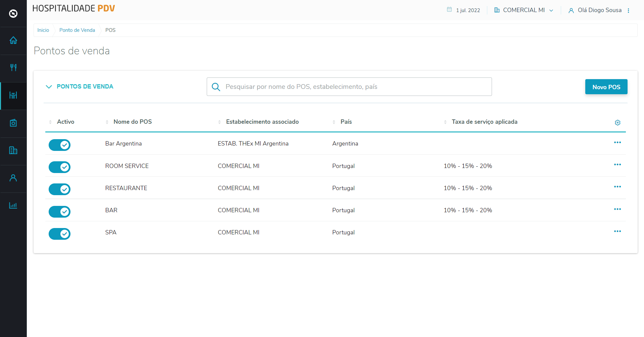Open actions menu for BAR row
The height and width of the screenshot is (337, 644).
click(617, 209)
